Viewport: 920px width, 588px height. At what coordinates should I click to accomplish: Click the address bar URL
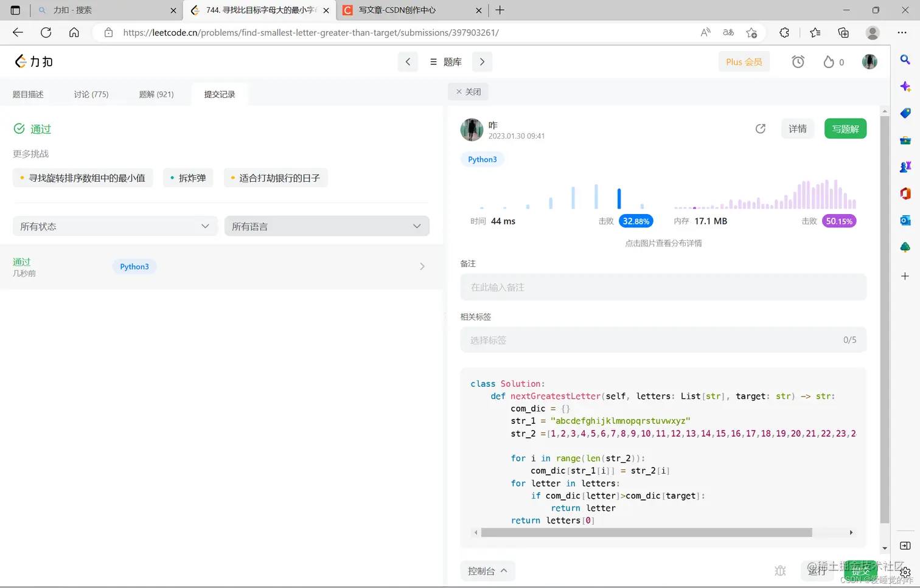click(311, 33)
